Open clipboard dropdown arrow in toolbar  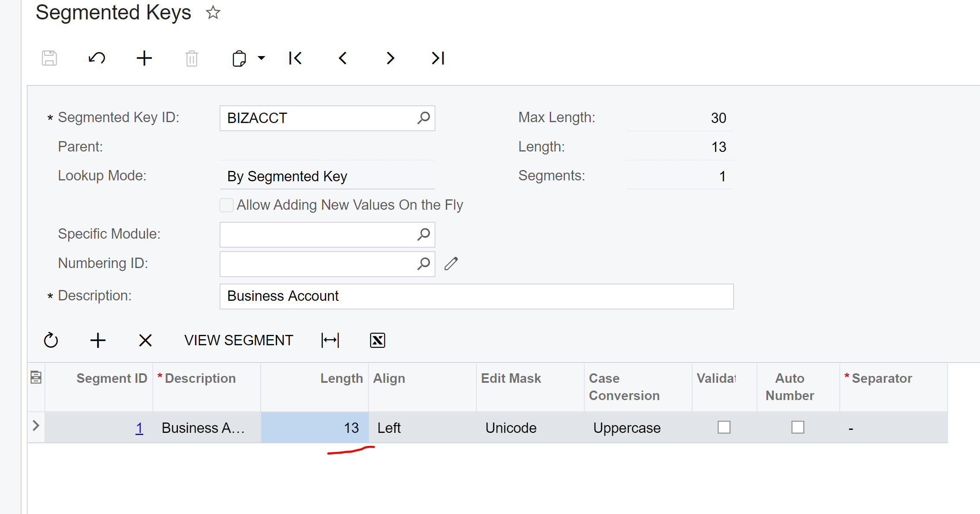(x=262, y=58)
